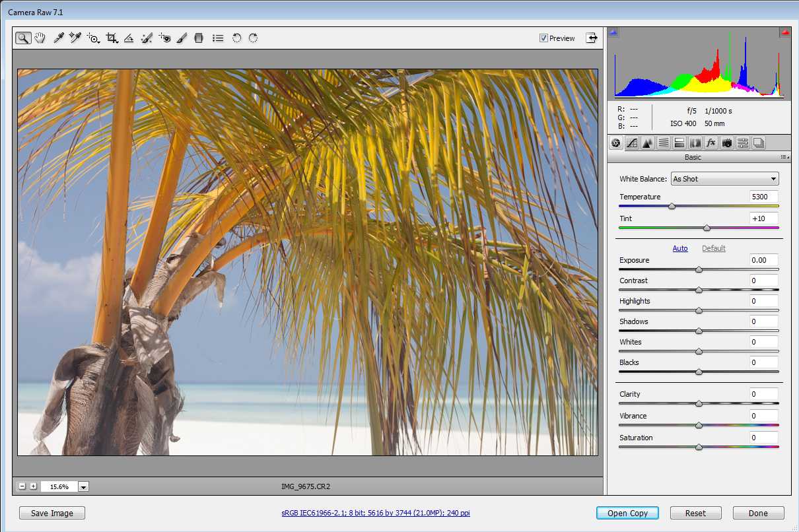Screen dimensions: 799x532
Task: Select the Hand tool
Action: click(x=40, y=38)
